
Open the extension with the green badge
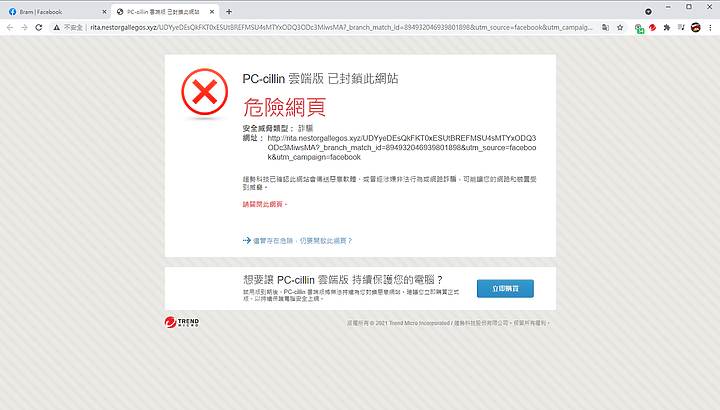click(639, 28)
